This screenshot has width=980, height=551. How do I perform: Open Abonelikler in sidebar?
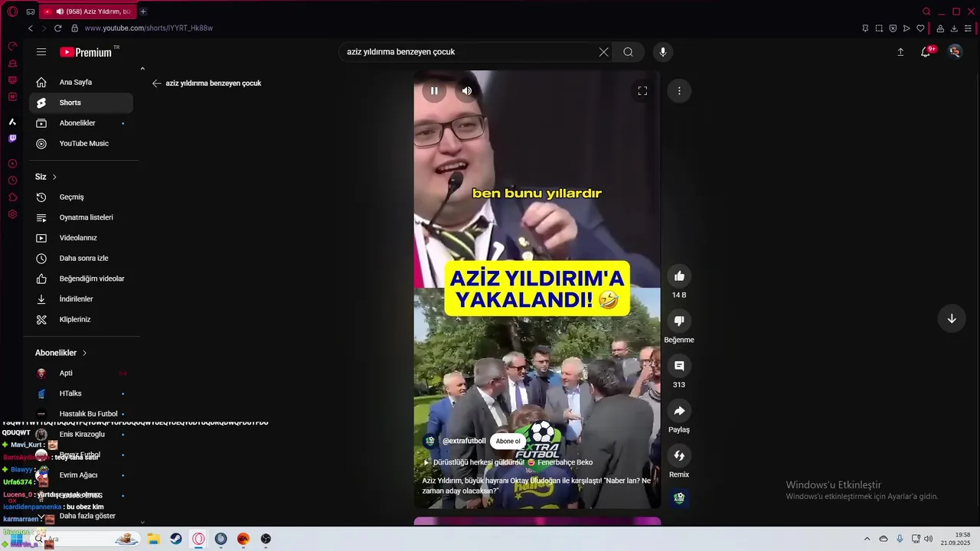80,123
